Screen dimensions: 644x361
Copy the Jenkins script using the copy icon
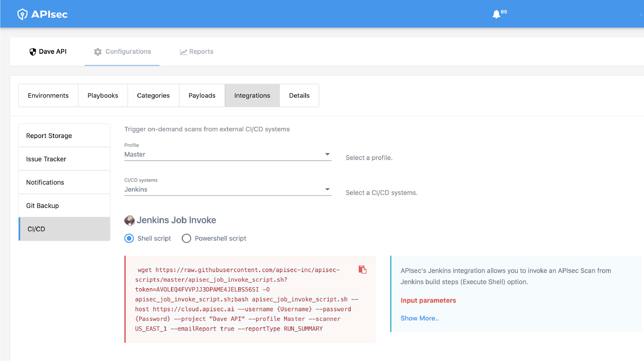(x=363, y=270)
